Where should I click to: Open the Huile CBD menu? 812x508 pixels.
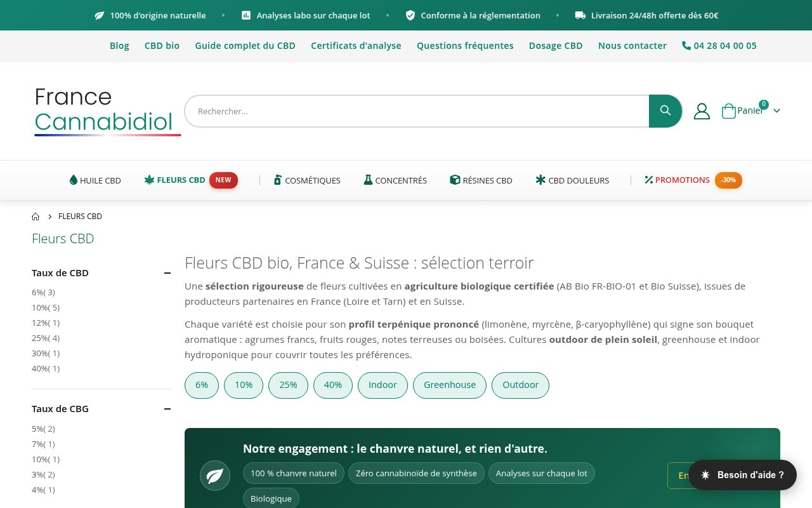coord(95,180)
